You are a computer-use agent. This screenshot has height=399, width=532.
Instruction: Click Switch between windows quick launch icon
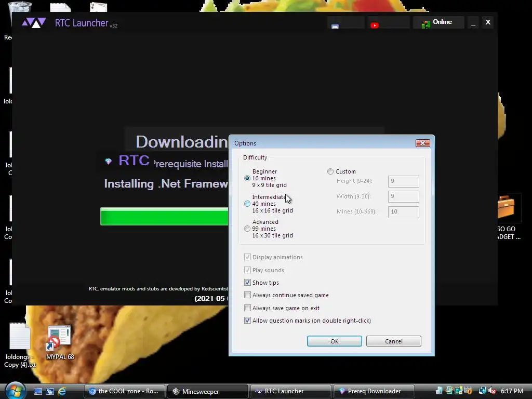(49, 391)
